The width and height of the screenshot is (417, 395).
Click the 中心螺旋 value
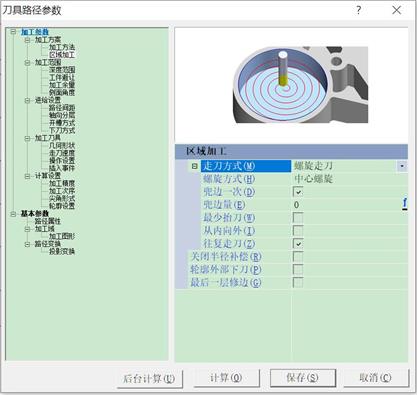point(313,179)
